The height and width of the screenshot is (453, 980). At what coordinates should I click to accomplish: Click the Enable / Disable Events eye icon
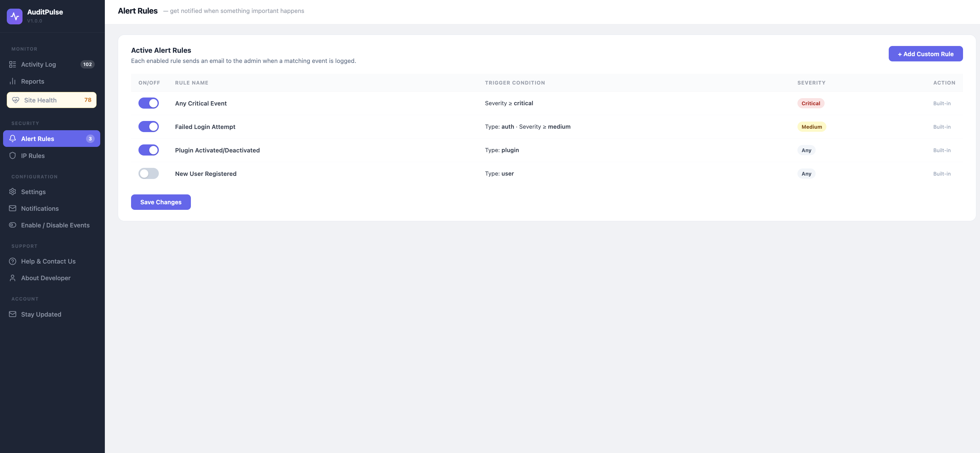tap(13, 225)
